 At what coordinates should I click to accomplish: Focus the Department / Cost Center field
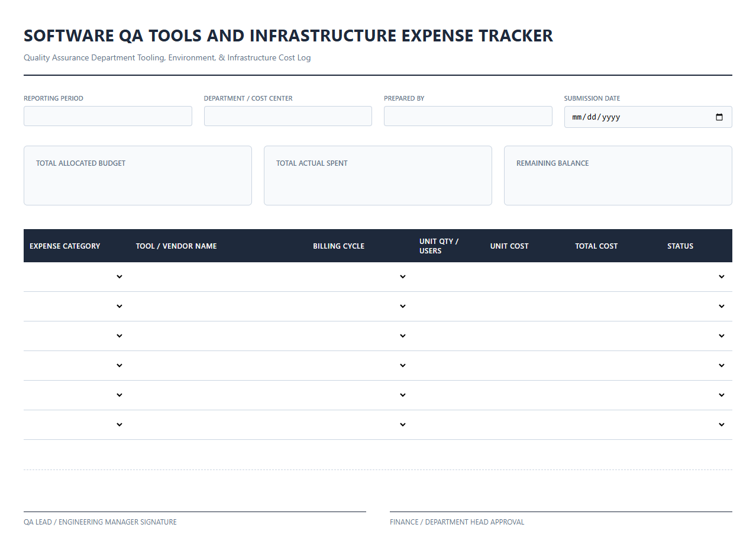(288, 116)
